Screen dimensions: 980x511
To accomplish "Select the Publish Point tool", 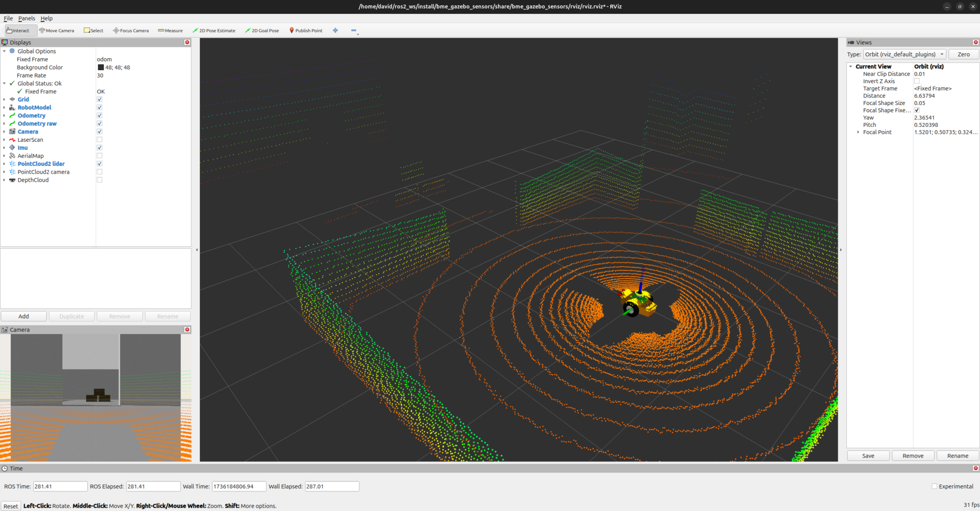I will click(x=306, y=31).
